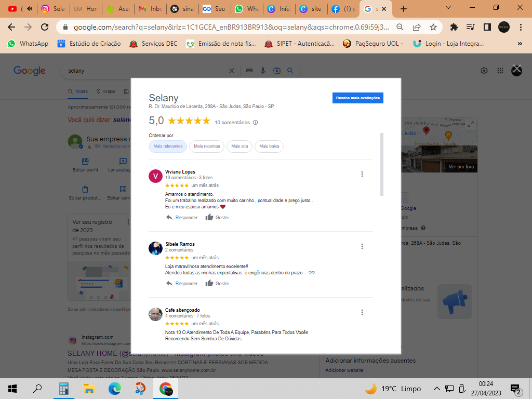Show hidden system tray icons
This screenshot has height=399, width=532.
(x=436, y=389)
